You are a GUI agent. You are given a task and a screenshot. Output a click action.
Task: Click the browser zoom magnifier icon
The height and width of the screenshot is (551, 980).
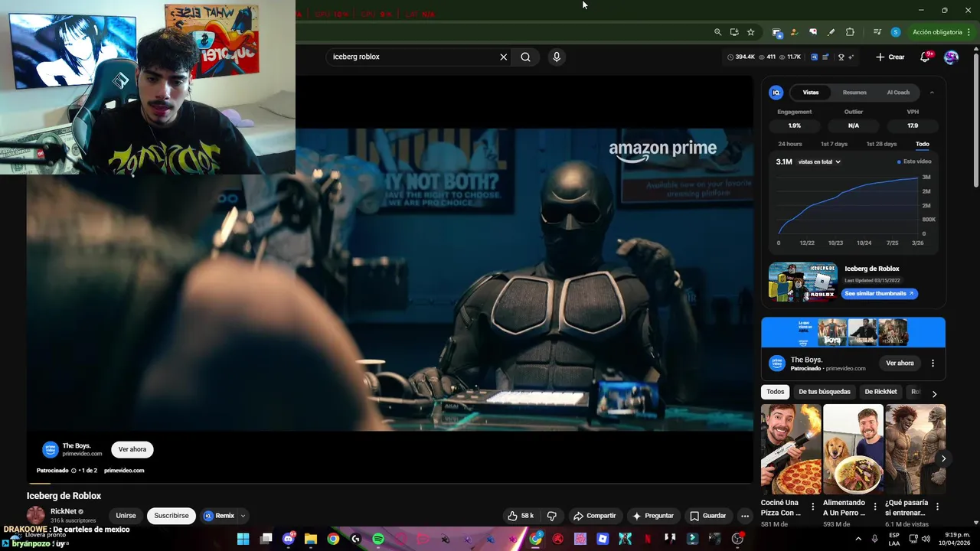pos(717,32)
